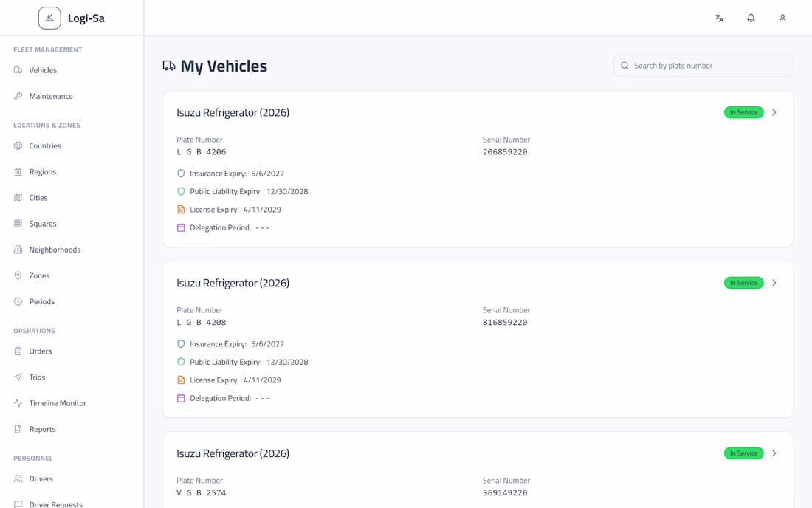Click the Logi-Sa brand name

[86, 18]
